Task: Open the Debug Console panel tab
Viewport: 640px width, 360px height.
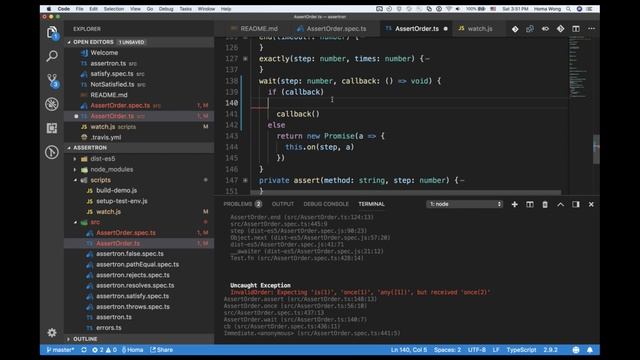Action: click(326, 204)
